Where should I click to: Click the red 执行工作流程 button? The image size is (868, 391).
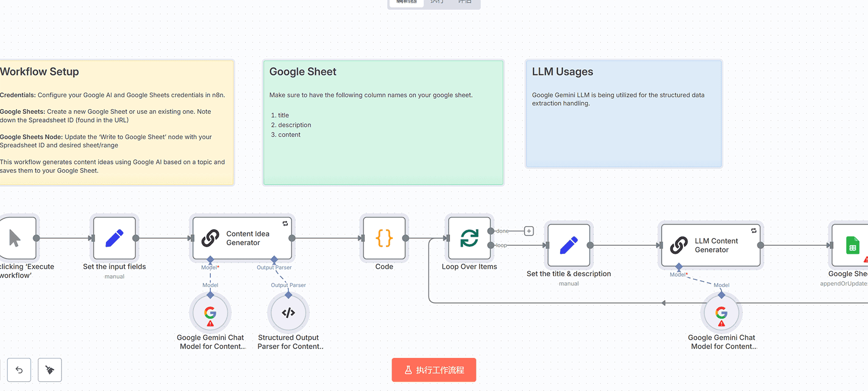click(433, 370)
